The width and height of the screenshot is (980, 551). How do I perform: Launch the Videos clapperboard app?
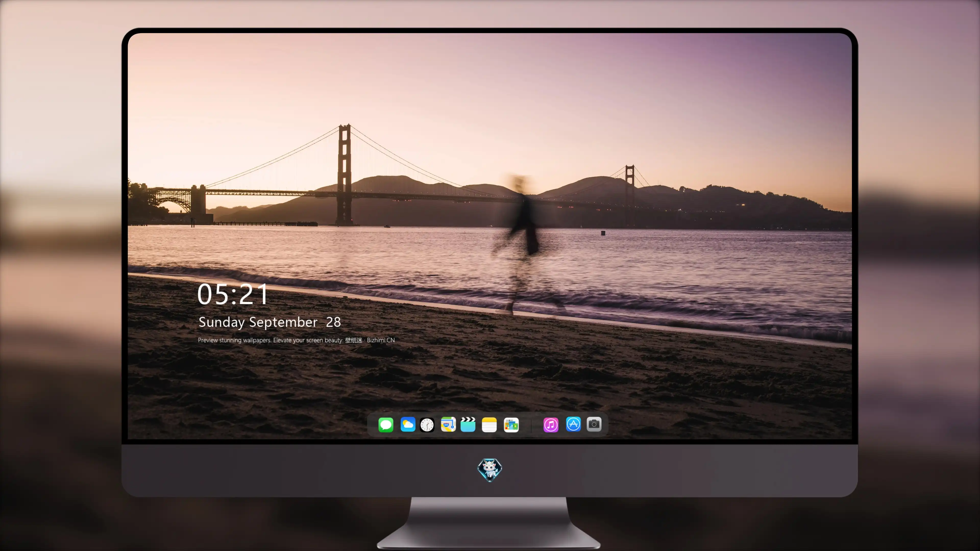pyautogui.click(x=468, y=424)
